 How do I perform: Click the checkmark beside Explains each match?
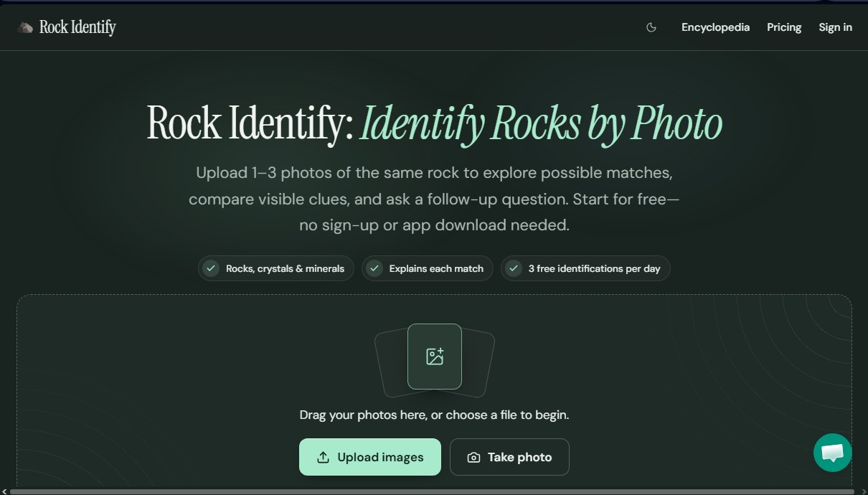(374, 268)
